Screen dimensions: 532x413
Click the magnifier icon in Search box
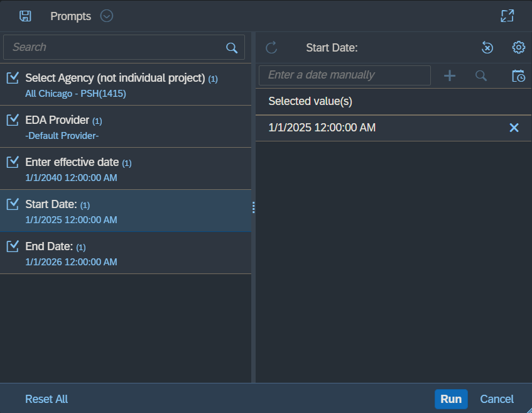point(232,48)
